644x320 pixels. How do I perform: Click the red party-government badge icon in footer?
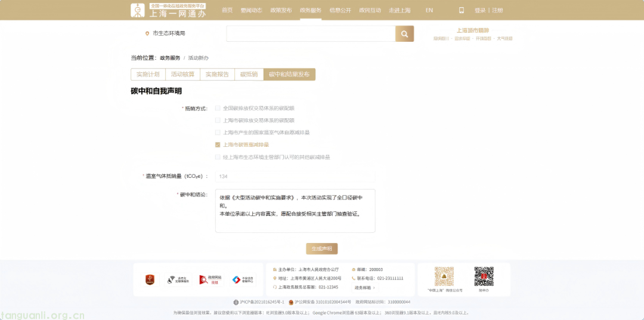point(150,279)
